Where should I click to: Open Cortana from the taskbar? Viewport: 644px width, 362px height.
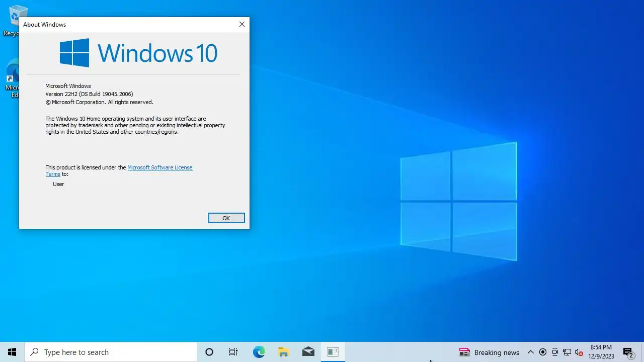[209, 352]
